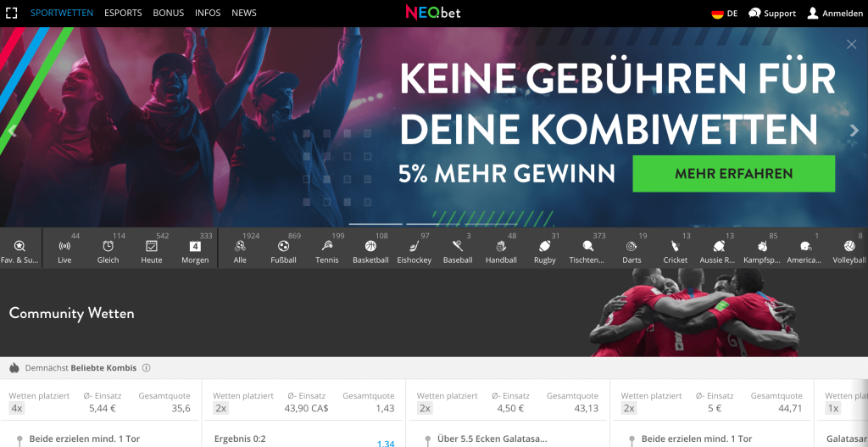Click the 4x bets placed badge
868x447 pixels.
click(x=17, y=408)
